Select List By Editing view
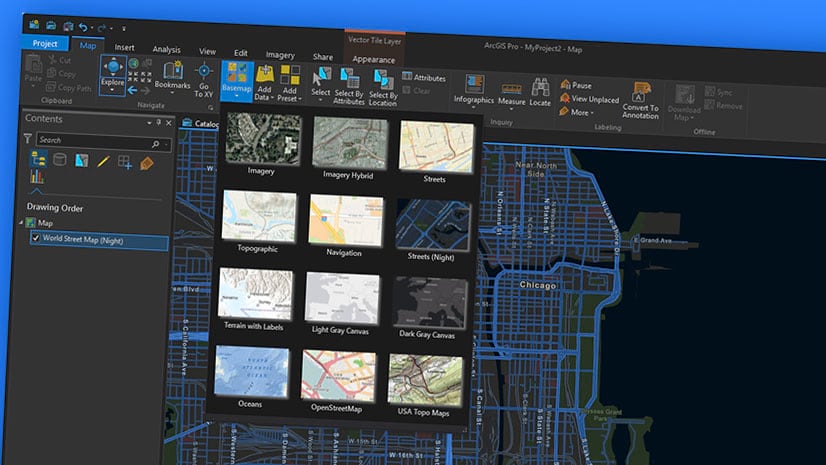The height and width of the screenshot is (465, 826). pyautogui.click(x=103, y=161)
